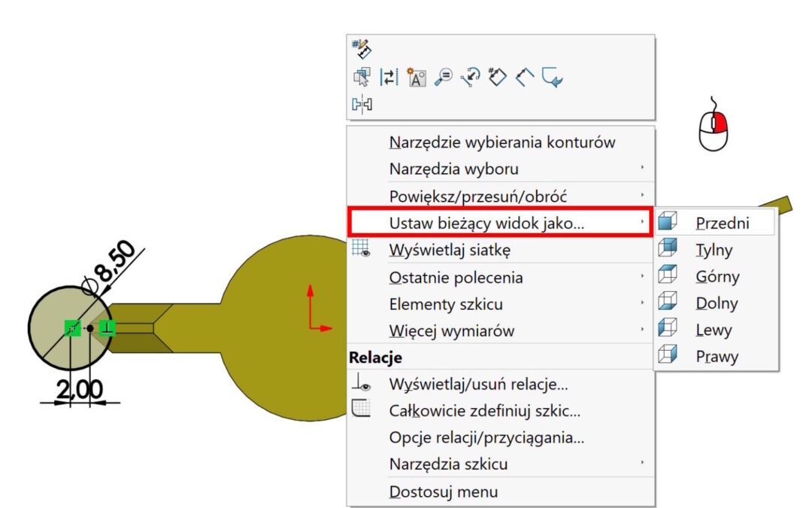The width and height of the screenshot is (812, 508).
Task: Choose Górny from the view submenu
Action: coord(717,276)
